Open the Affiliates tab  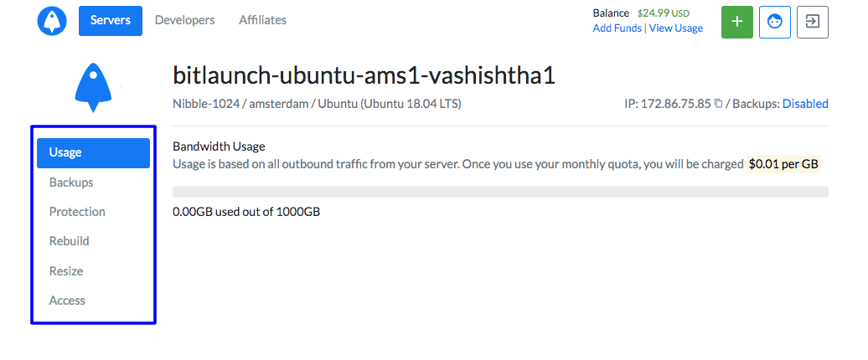[262, 20]
